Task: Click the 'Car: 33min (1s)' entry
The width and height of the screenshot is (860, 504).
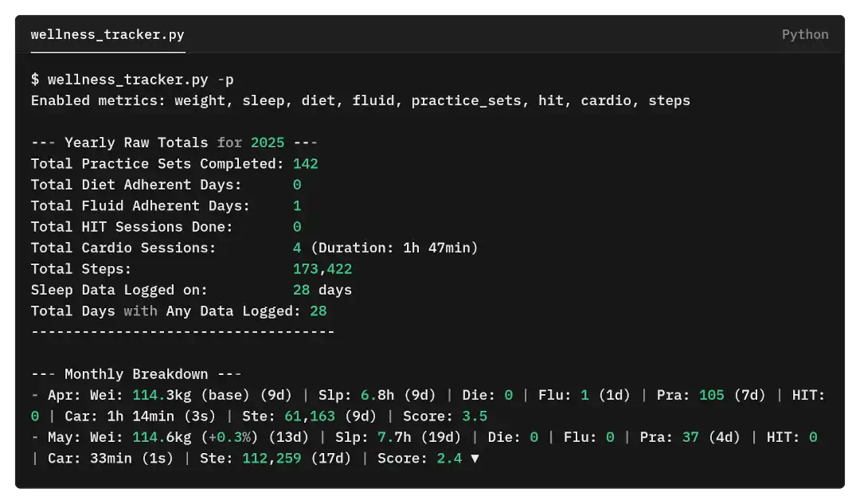Action: [110, 459]
